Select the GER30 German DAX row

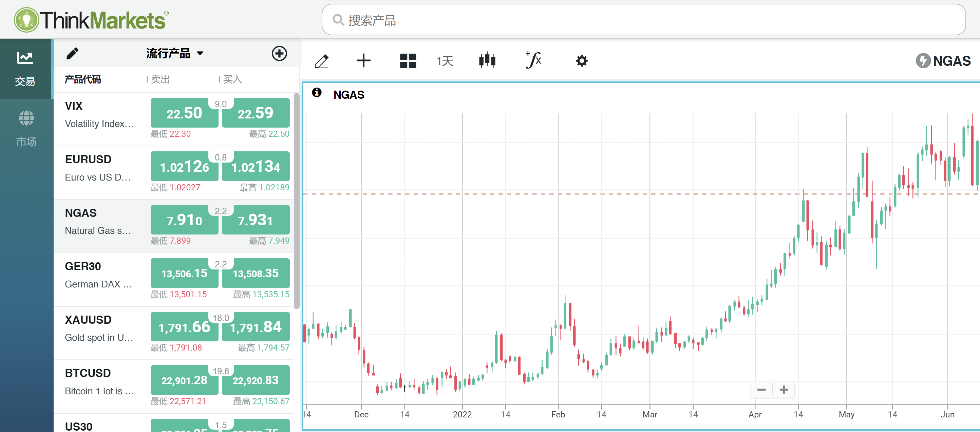pos(174,279)
